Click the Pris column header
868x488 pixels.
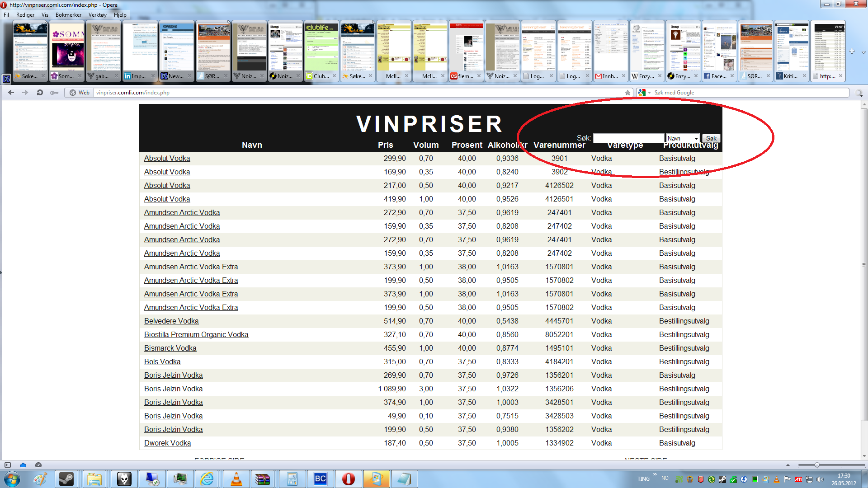[x=385, y=145]
